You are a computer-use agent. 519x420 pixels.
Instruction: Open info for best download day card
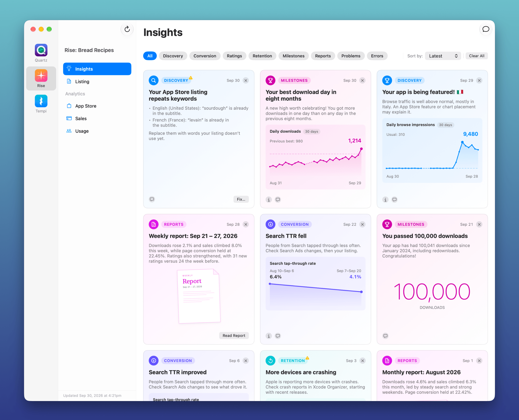tap(269, 199)
